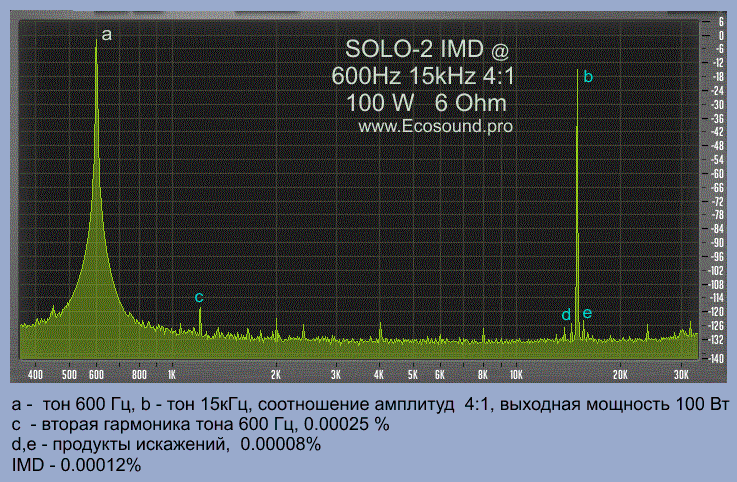Screen dimensions: 737x482
Task: Click the "-140" dB scale label
Action: pyautogui.click(x=716, y=358)
